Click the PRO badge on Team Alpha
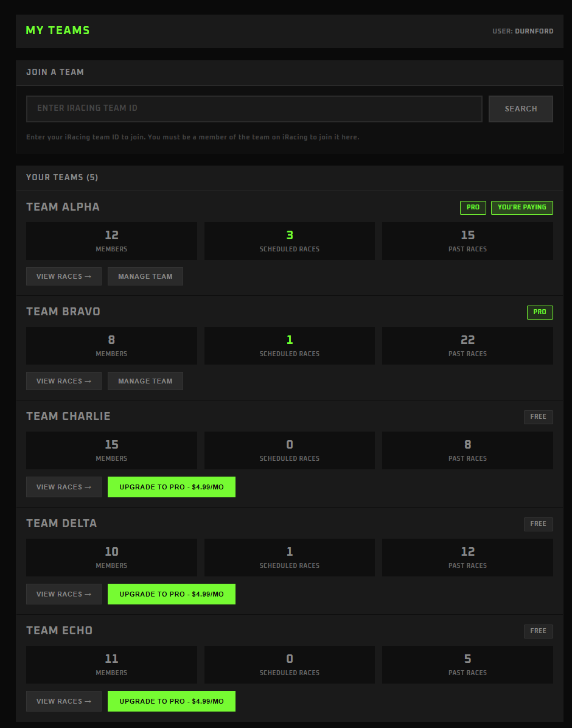Viewport: 572px width, 728px height. (473, 207)
